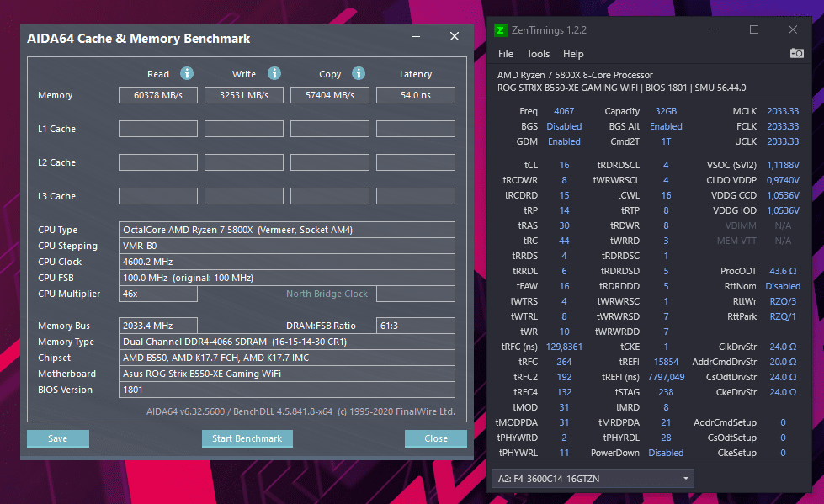Screen dimensions: 824x504
Task: Minimize the ZenTimings window
Action: 715,29
